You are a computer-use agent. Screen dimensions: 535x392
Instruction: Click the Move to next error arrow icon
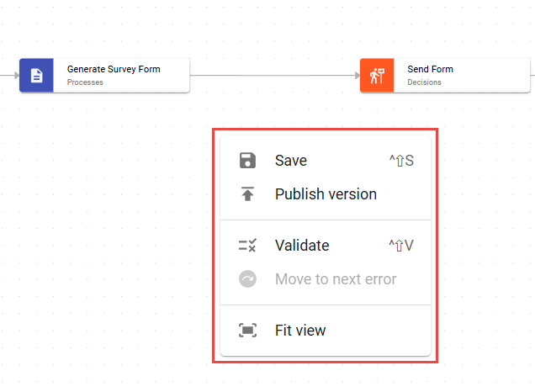point(247,279)
